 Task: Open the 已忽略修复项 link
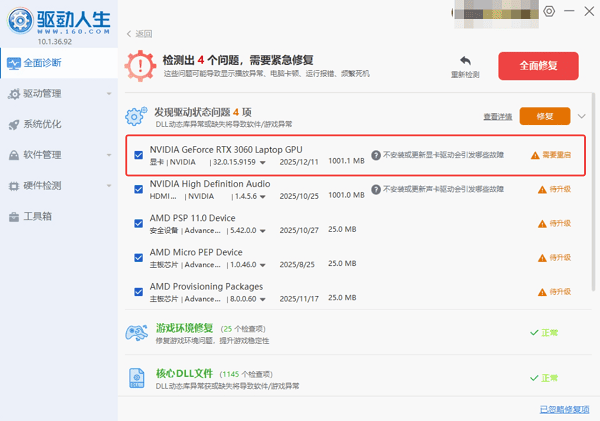[564, 409]
